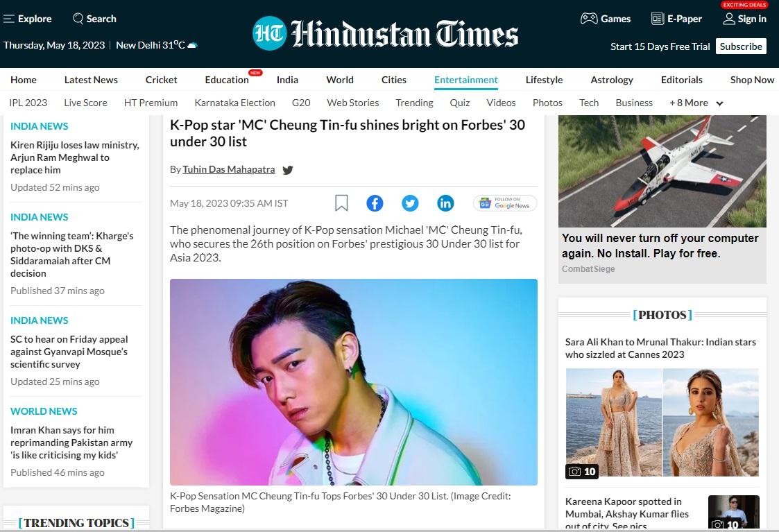Open the IPL 2023 link
The width and height of the screenshot is (779, 532).
tap(28, 103)
